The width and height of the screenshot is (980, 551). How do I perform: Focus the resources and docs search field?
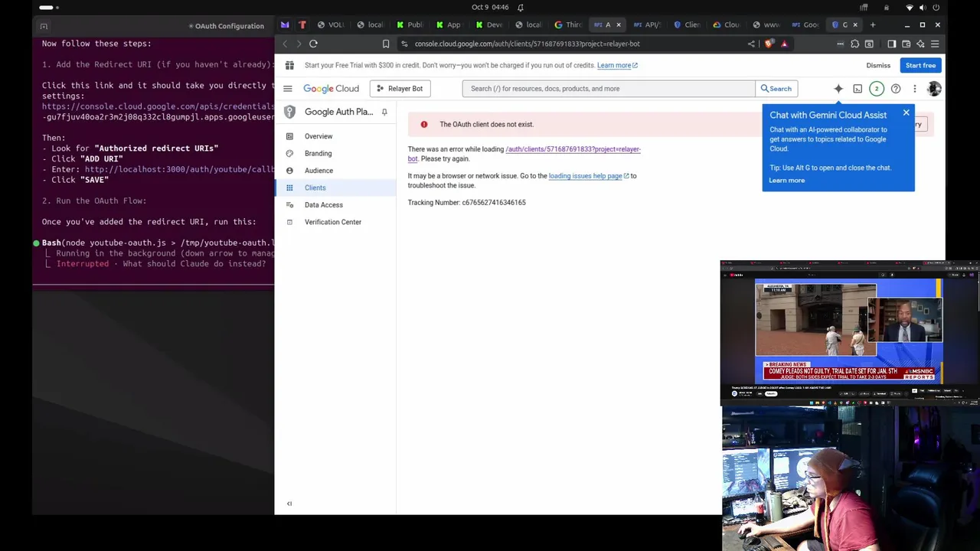point(609,89)
